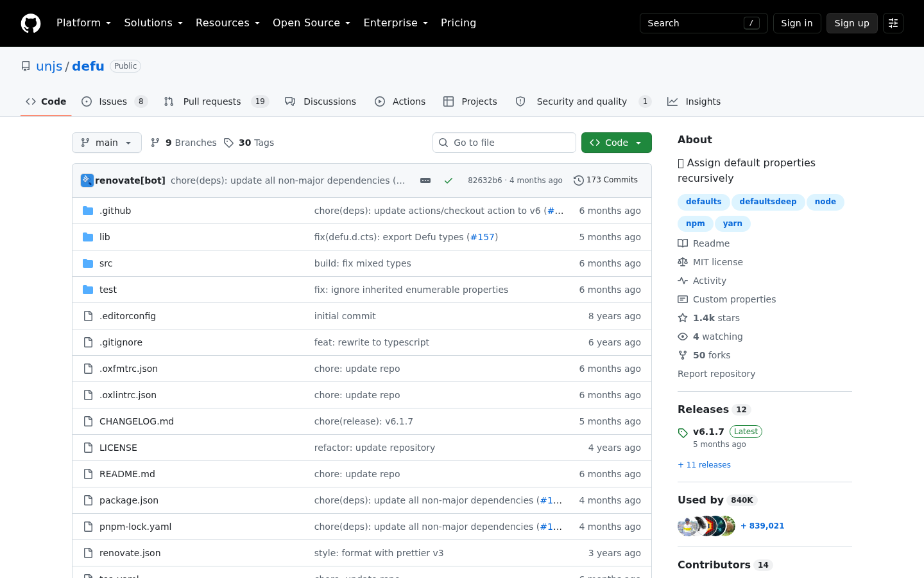The image size is (924, 578).
Task: Open the README.md file
Action: click(127, 474)
